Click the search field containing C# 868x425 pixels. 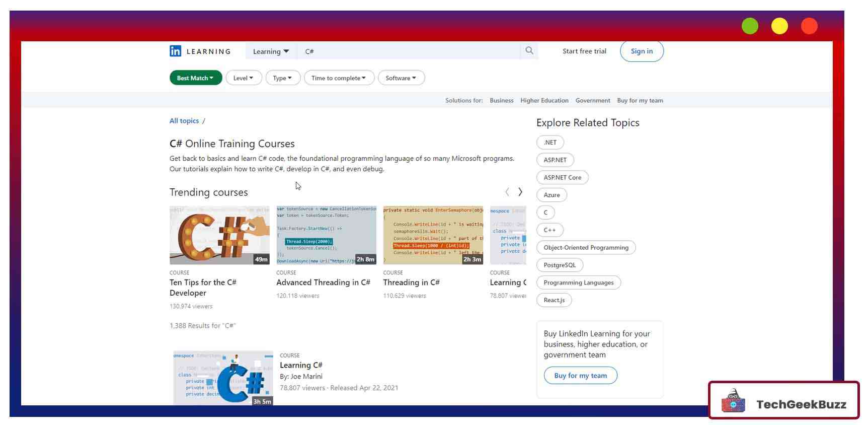coord(408,51)
